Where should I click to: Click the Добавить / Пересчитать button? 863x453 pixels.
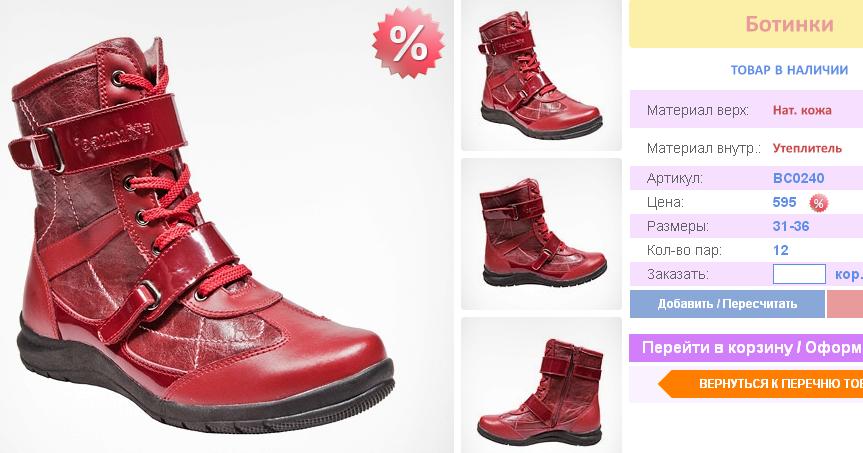pos(727,304)
